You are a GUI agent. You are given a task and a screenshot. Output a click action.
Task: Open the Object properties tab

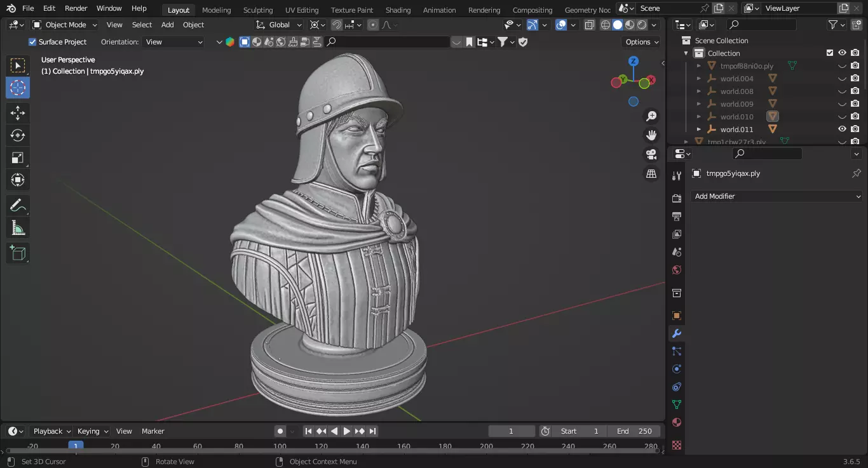677,316
